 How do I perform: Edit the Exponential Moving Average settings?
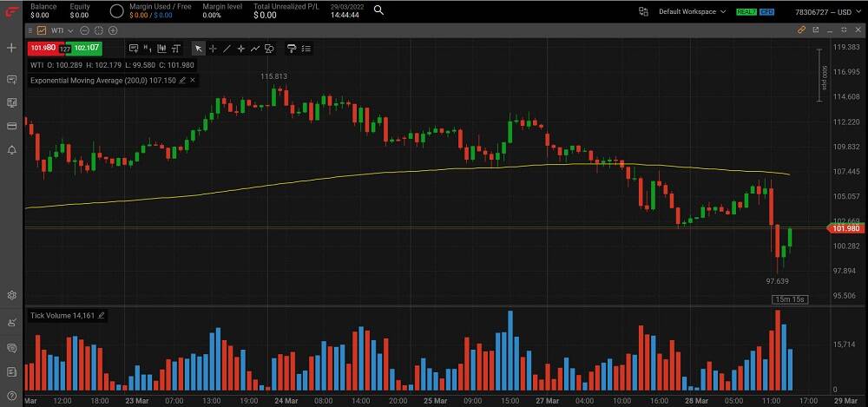point(182,80)
